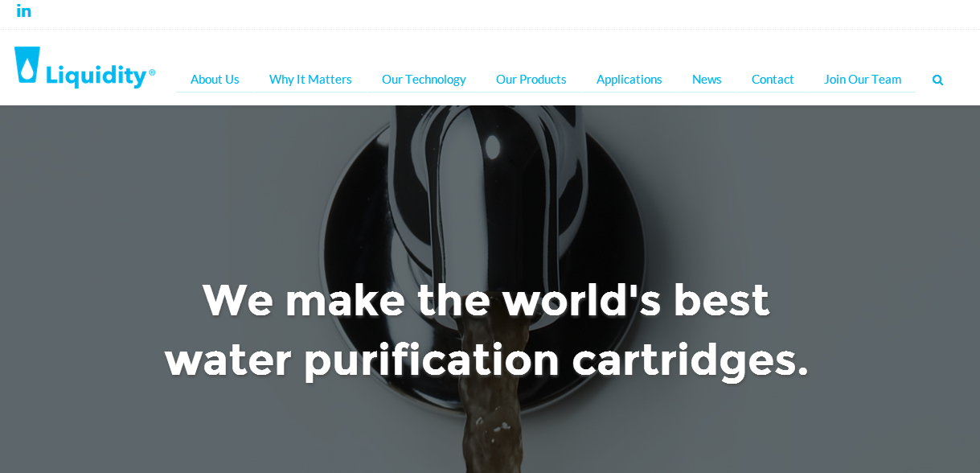Click headline line "We make the world's best"

tap(486, 300)
